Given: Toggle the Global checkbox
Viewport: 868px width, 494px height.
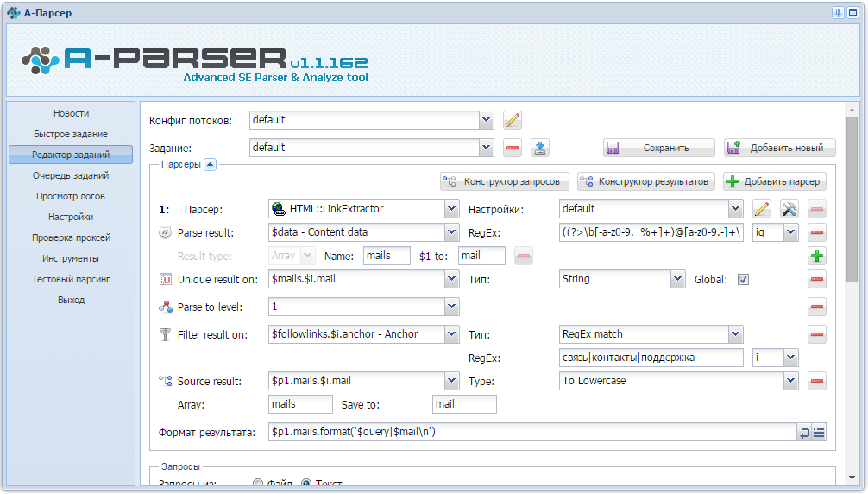Looking at the screenshot, I should [x=743, y=279].
